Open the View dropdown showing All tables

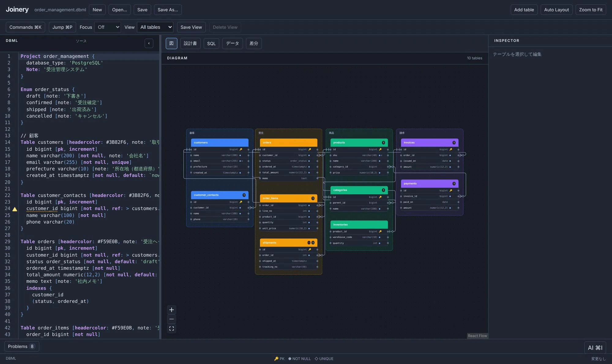pos(155,27)
